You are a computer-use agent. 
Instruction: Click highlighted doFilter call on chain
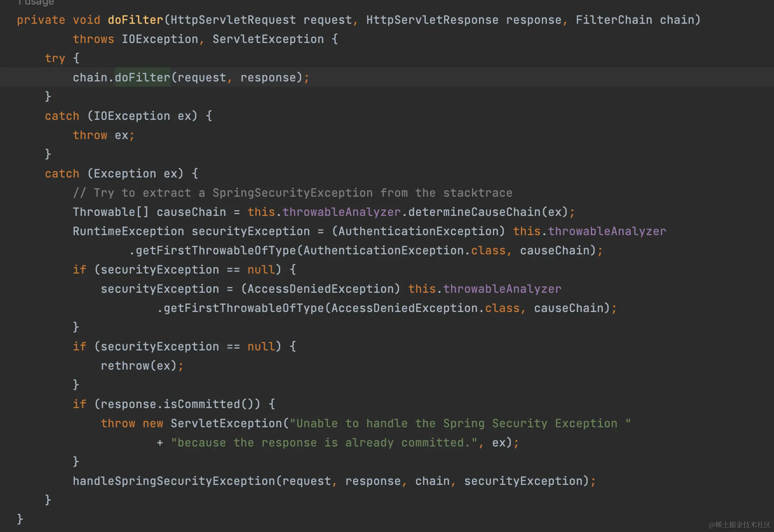tap(142, 77)
